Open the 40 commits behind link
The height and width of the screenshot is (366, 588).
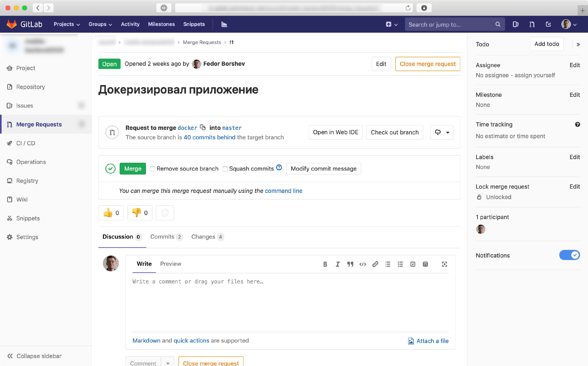click(x=209, y=137)
